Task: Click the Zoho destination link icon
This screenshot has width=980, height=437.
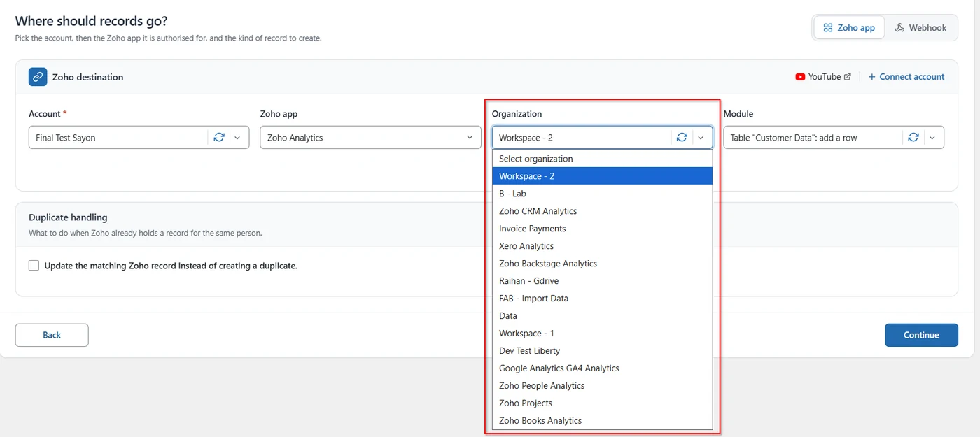Action: pos(38,77)
